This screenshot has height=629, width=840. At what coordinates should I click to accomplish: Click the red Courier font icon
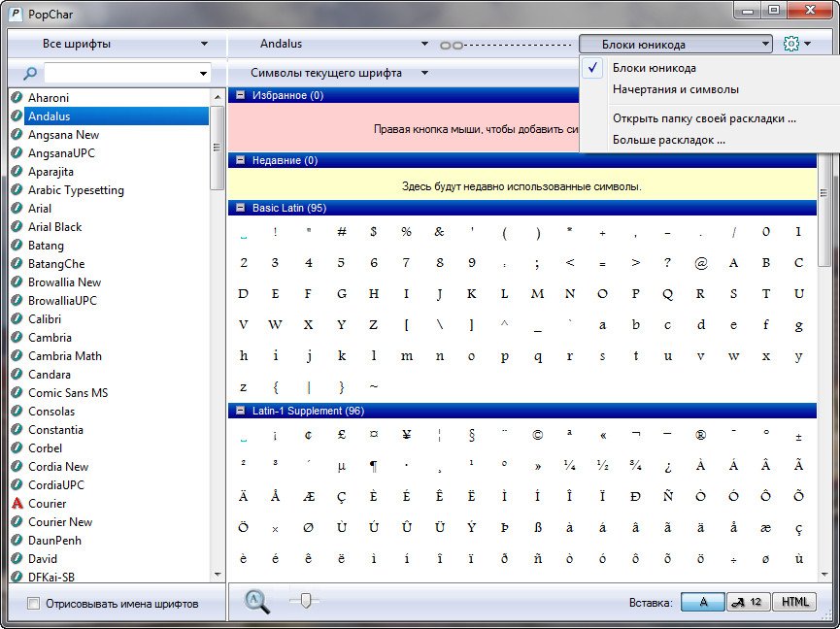pyautogui.click(x=17, y=503)
